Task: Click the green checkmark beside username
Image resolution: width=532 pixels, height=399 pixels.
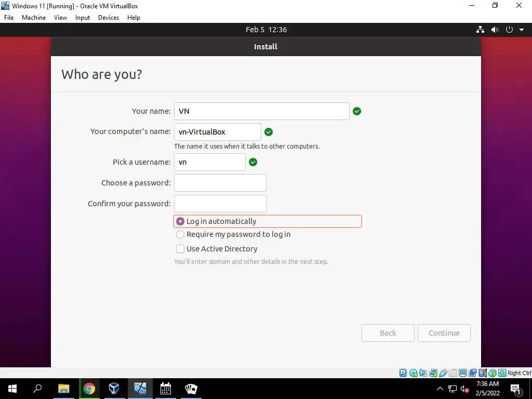Action: click(253, 162)
